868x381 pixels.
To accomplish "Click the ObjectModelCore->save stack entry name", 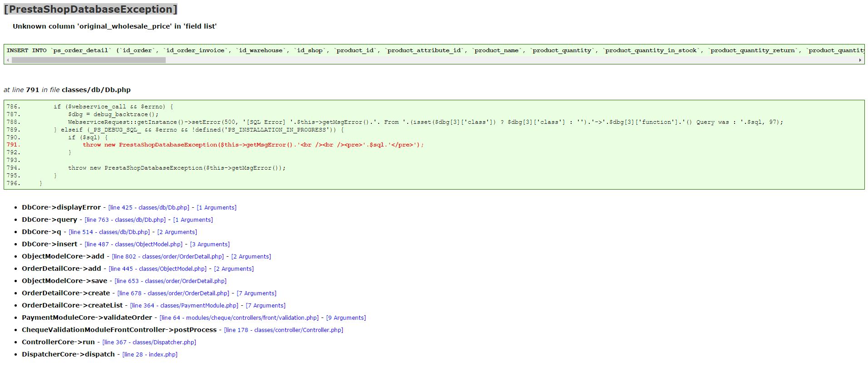I will coord(64,281).
